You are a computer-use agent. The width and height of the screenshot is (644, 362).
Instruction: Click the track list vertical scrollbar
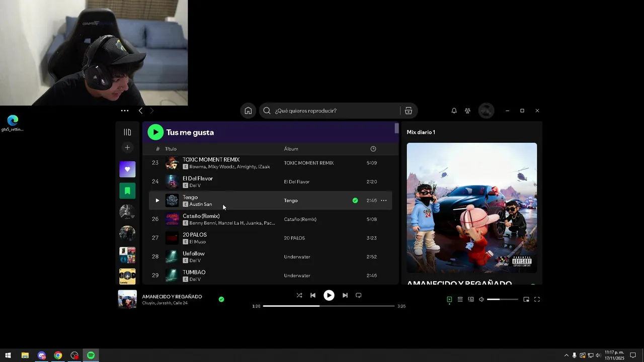coord(396,128)
